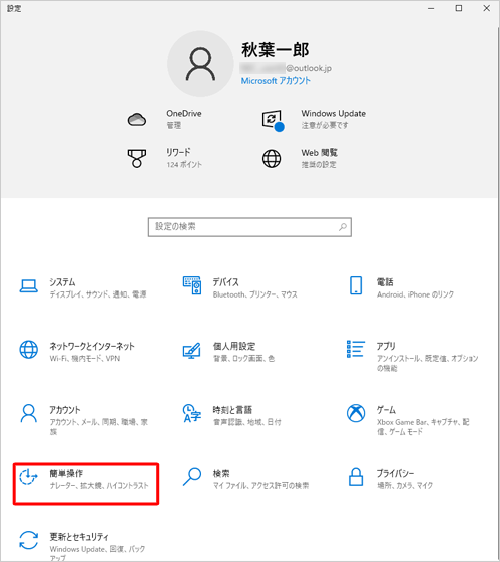Select the 個人用設定 title text
This screenshot has width=500, height=562.
click(x=234, y=346)
